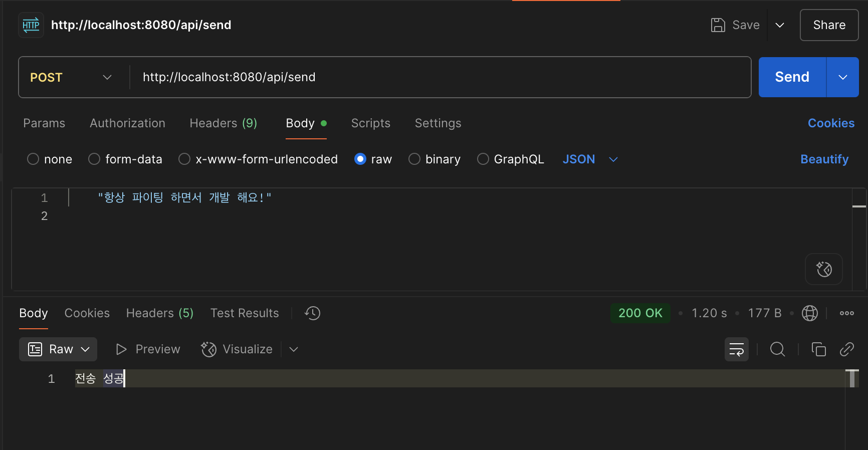Screen dimensions: 868x450
Task: Open the response Cookies tab
Action: [87, 313]
